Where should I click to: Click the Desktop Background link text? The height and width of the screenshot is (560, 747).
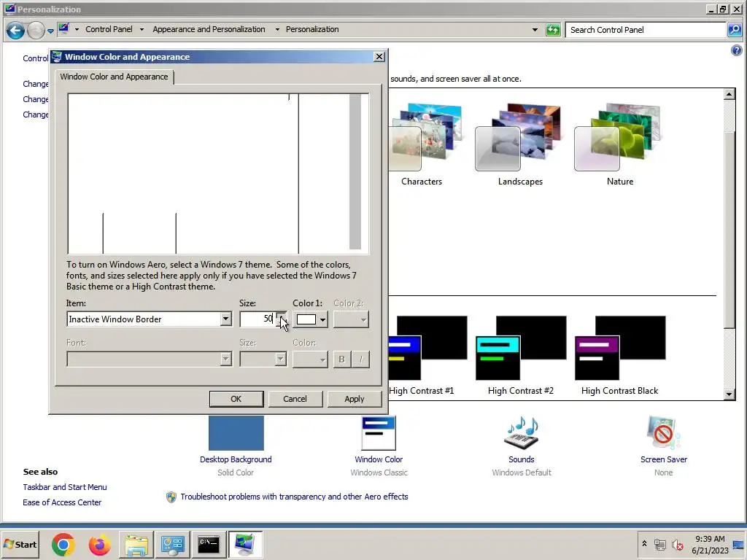pos(236,459)
